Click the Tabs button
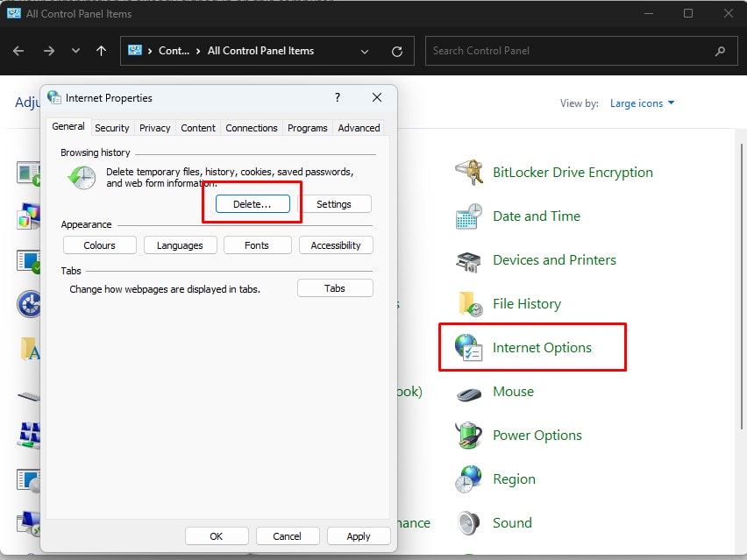Image resolution: width=747 pixels, height=560 pixels. (x=335, y=288)
